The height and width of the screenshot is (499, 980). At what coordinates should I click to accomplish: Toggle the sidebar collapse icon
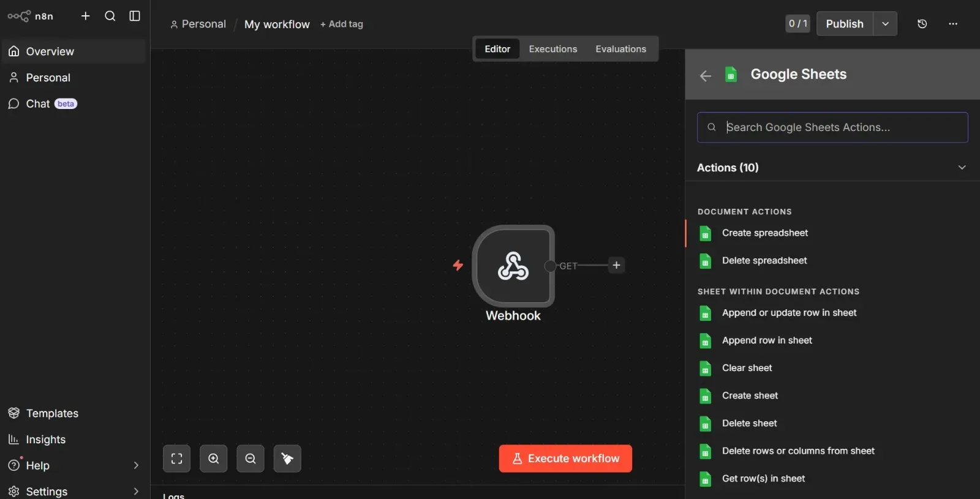point(135,16)
